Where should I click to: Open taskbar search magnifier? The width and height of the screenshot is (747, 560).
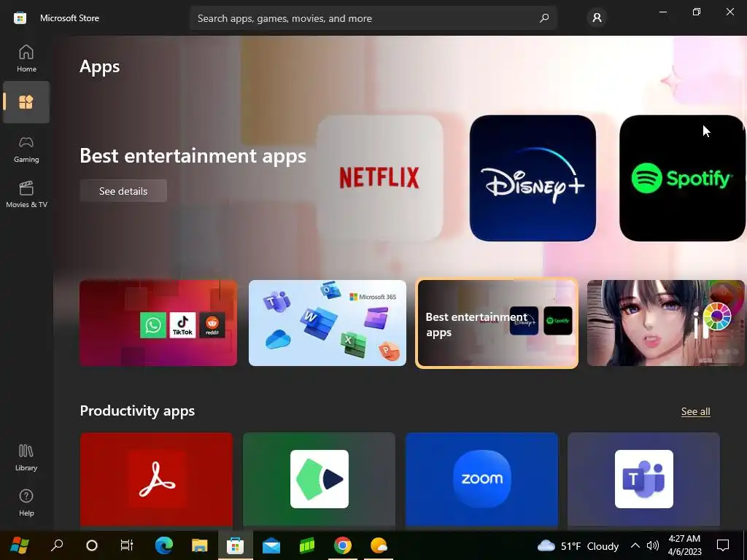point(57,545)
